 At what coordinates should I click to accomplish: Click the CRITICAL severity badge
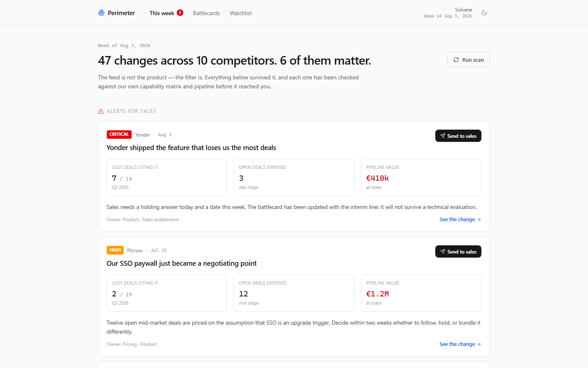(119, 135)
